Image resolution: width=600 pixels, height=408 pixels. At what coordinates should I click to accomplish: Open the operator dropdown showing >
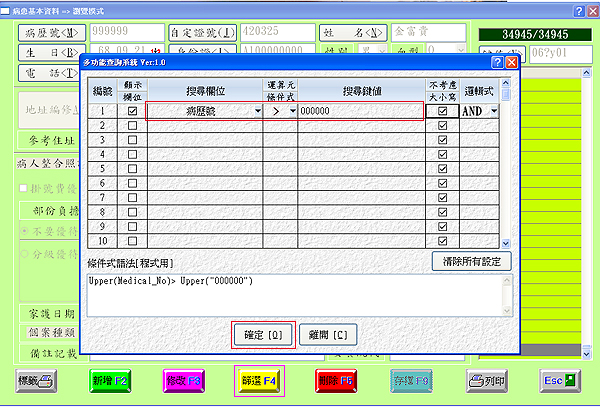coord(293,112)
